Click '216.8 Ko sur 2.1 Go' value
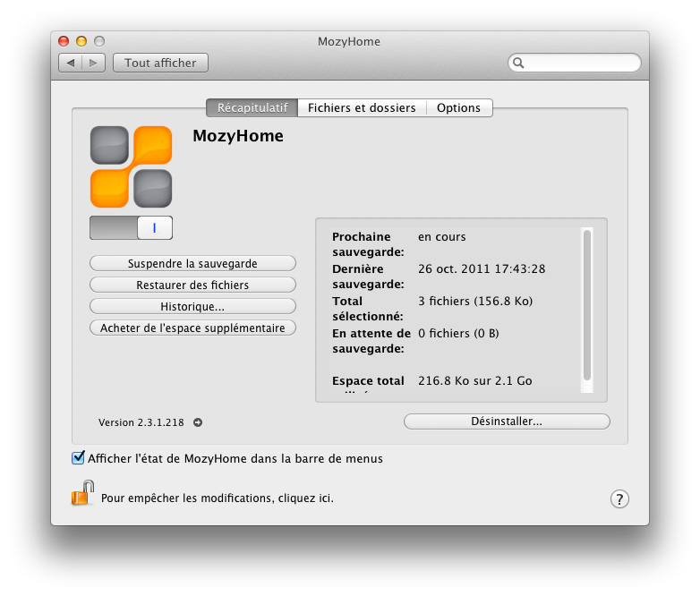The height and width of the screenshot is (596, 700). coord(475,381)
